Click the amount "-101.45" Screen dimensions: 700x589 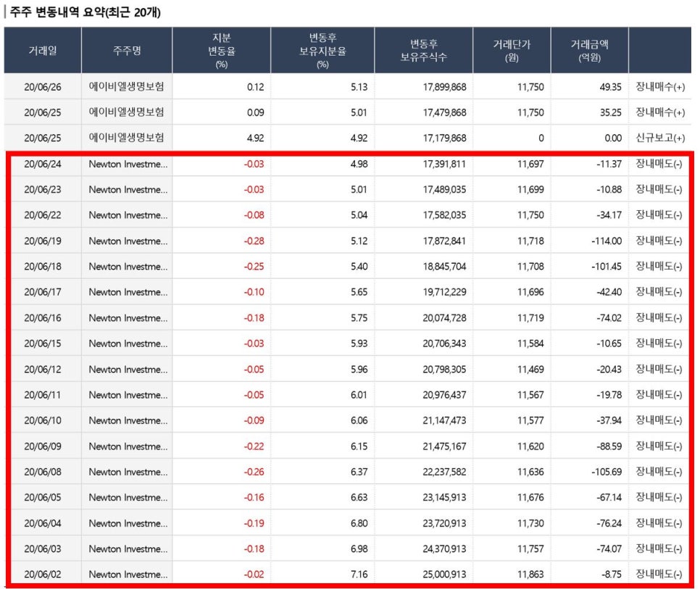[607, 267]
